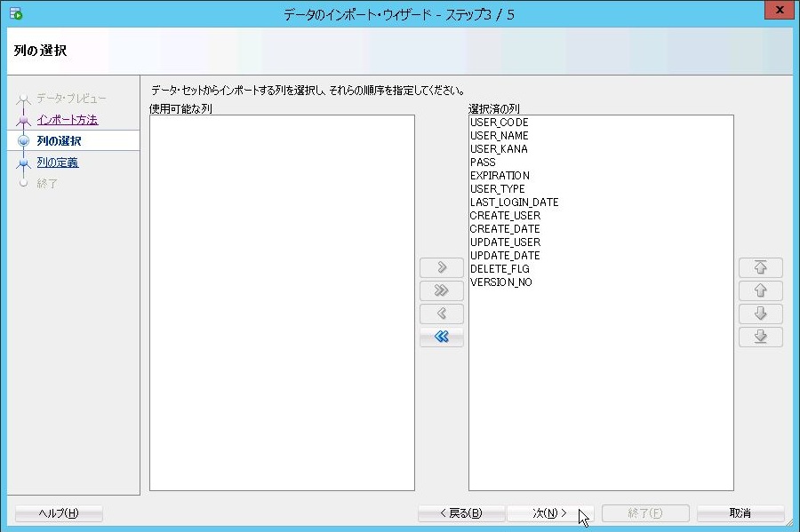Select the VERSION_NO column entry

click(500, 282)
